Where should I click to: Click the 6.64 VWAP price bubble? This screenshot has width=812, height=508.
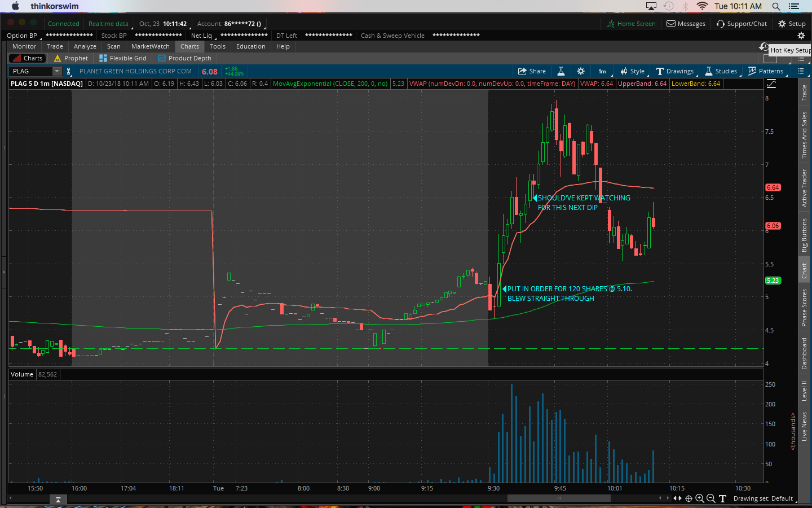pyautogui.click(x=773, y=187)
